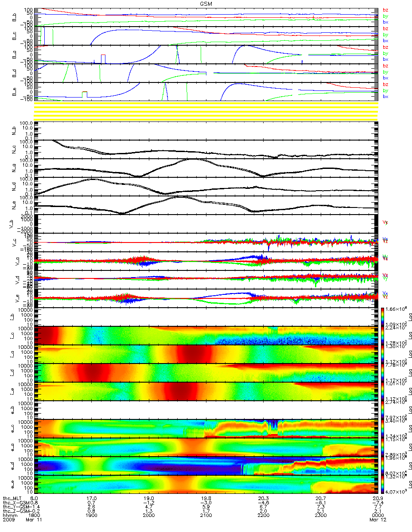Click the by legend beside B_d panel
The image size is (412, 532).
tap(385, 72)
